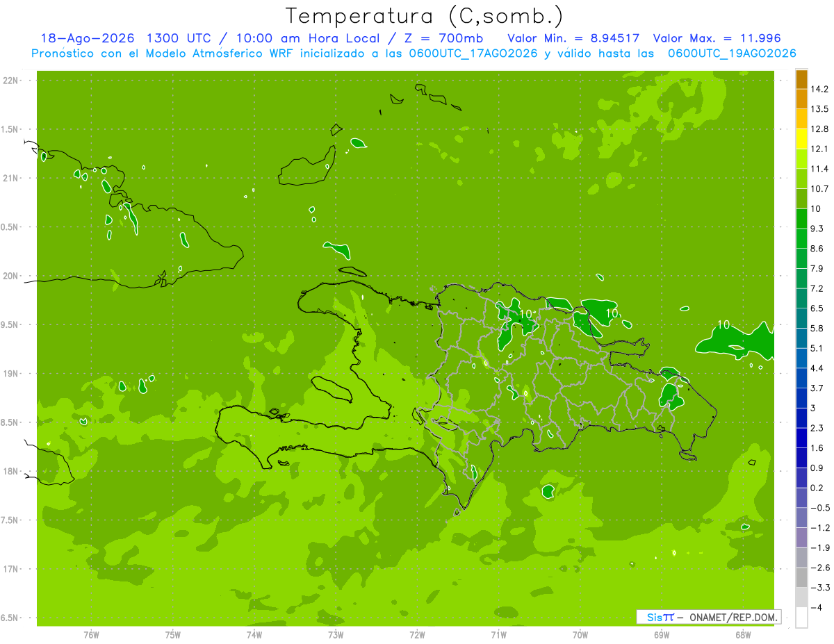Screen dimensions: 834x644
Task: Click the '71W' longitude label
Action: [498, 634]
